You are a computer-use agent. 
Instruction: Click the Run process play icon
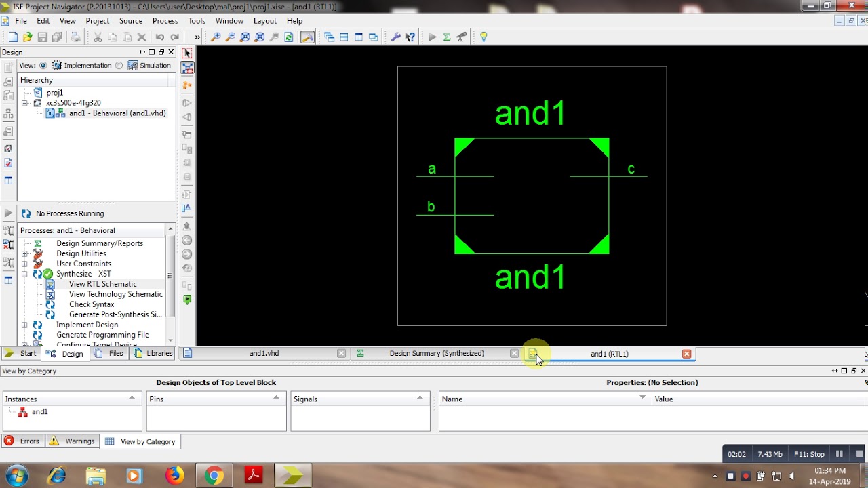pyautogui.click(x=432, y=37)
